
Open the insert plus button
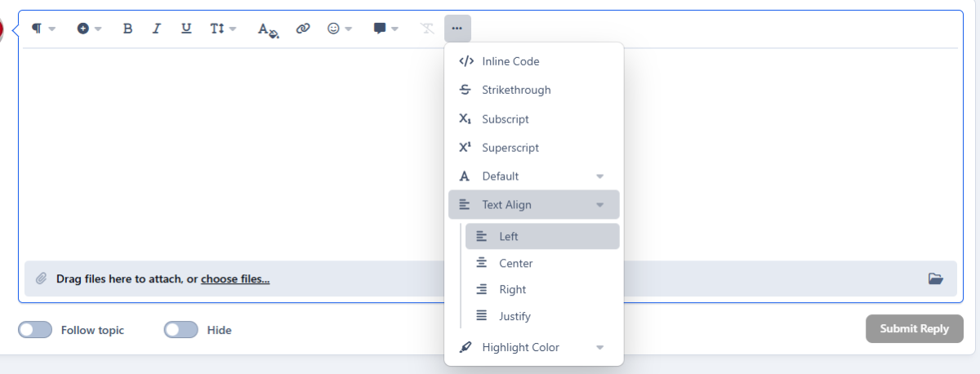pos(89,29)
